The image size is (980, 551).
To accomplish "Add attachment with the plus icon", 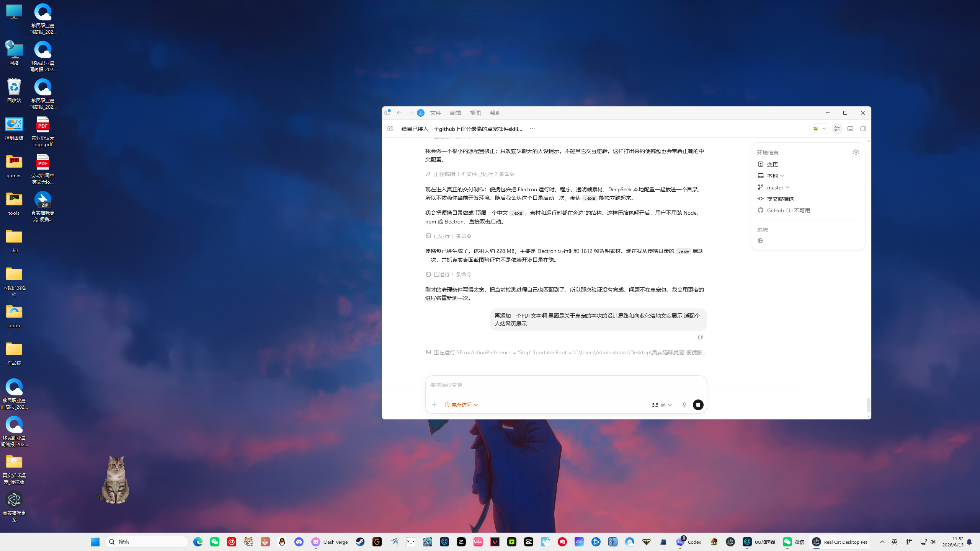I will 434,405.
